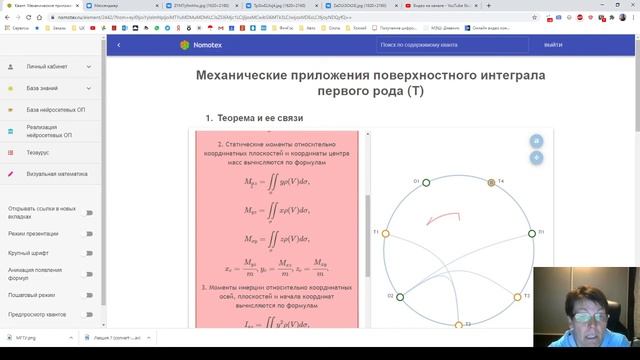Expand Личный кабинет chevron
Viewport: 640px width, 360px height.
tap(89, 67)
